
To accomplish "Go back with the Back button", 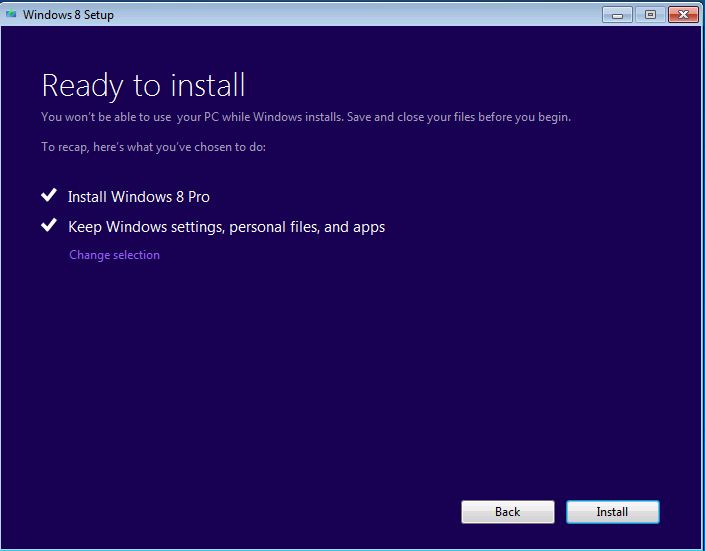I will pyautogui.click(x=507, y=512).
